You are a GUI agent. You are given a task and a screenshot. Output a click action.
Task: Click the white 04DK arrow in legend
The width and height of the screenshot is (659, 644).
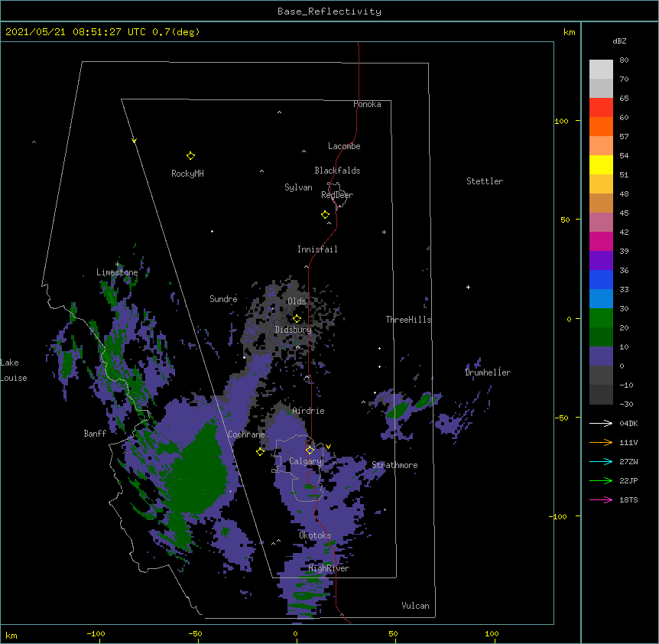tap(601, 423)
